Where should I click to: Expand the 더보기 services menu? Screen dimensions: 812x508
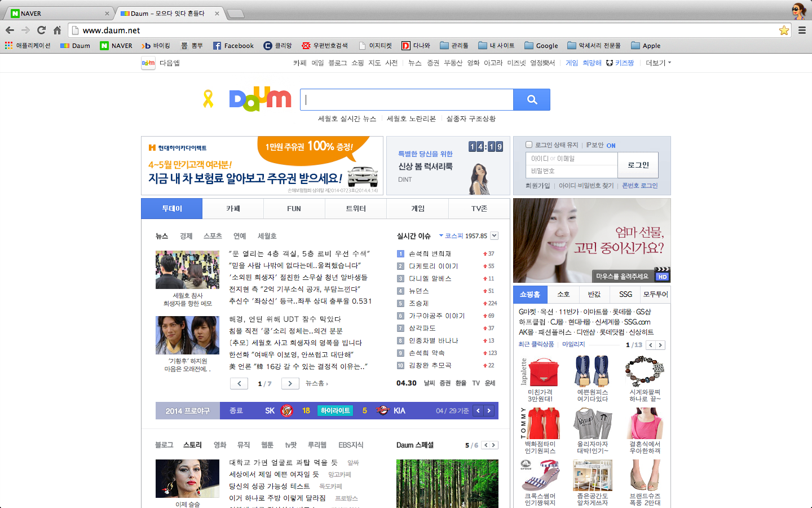[x=658, y=63]
